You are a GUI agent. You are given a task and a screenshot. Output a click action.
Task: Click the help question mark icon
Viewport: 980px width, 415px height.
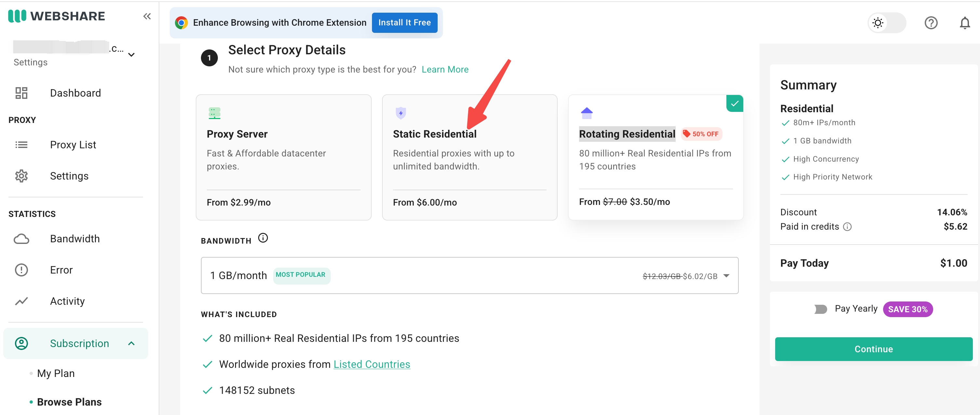[931, 23]
